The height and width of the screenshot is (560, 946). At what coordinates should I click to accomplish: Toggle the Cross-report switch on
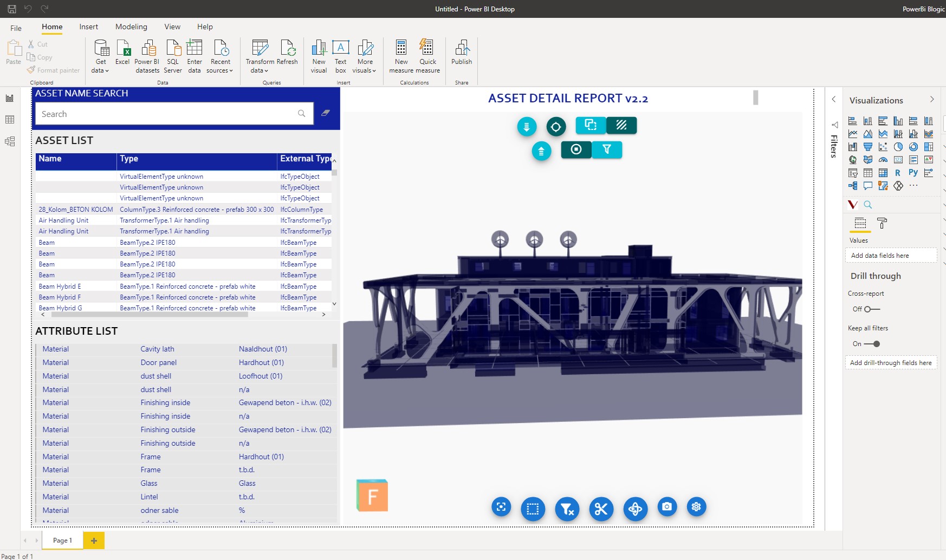(871, 309)
